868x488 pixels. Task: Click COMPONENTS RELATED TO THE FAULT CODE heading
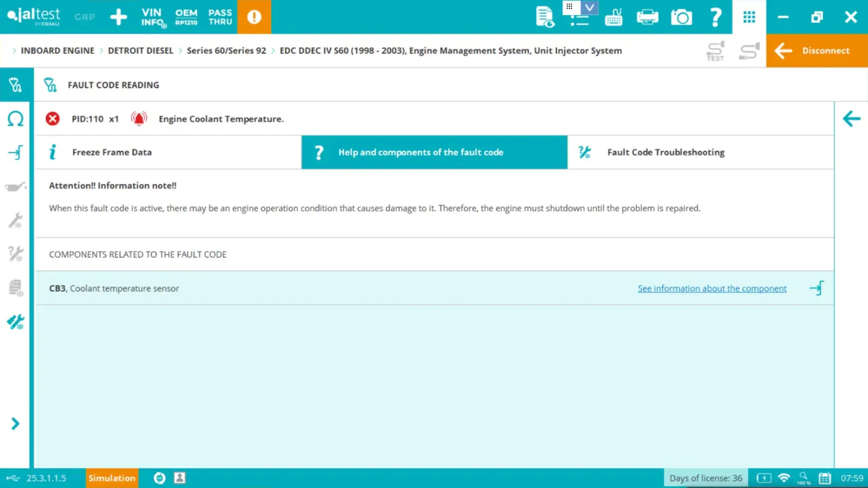point(138,254)
